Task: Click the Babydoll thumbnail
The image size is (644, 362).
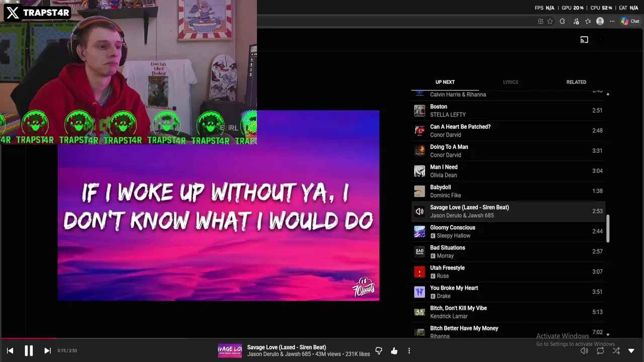Action: click(419, 191)
